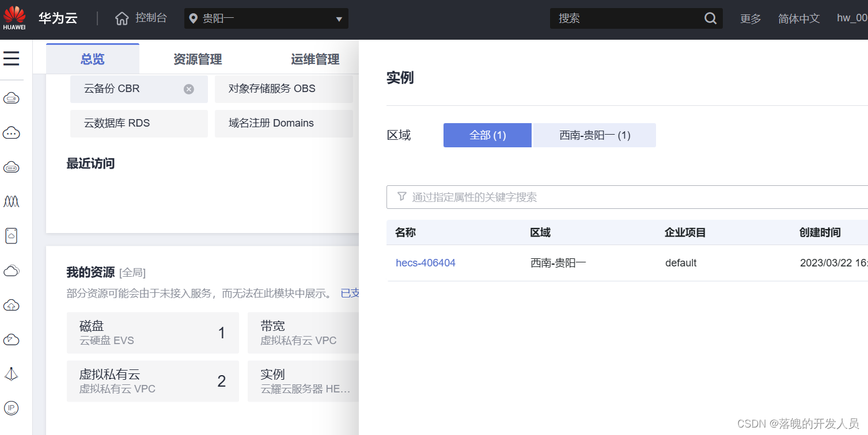Open the IP sidebar icon
Image resolution: width=868 pixels, height=435 pixels.
pos(12,408)
